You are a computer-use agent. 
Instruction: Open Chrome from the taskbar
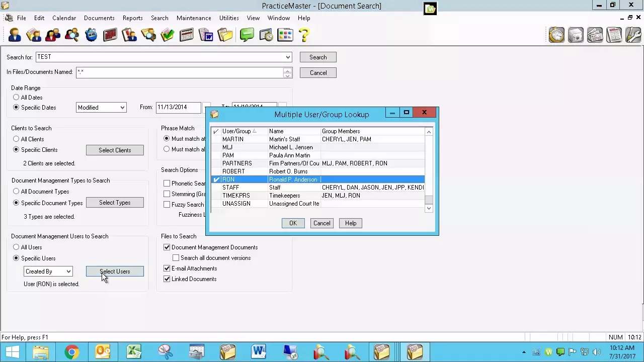tap(71, 351)
